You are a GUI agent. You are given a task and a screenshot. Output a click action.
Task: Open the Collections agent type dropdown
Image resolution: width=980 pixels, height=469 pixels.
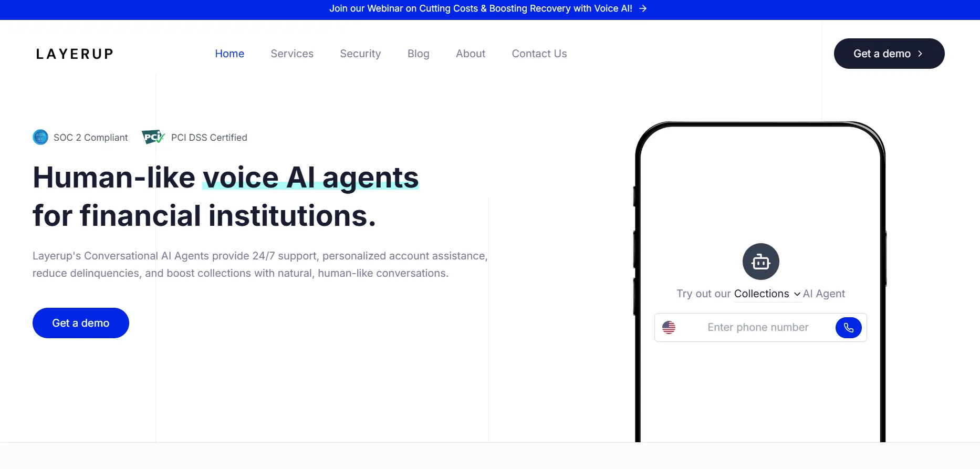tap(767, 294)
